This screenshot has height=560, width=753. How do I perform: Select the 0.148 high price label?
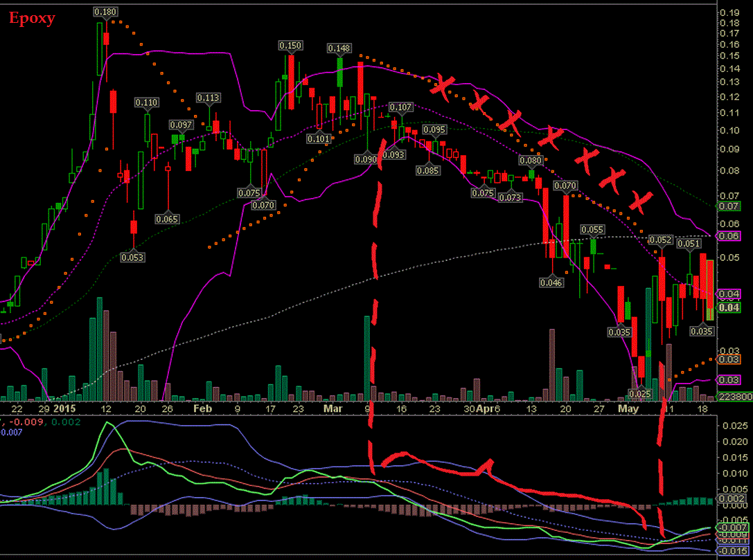pyautogui.click(x=339, y=48)
